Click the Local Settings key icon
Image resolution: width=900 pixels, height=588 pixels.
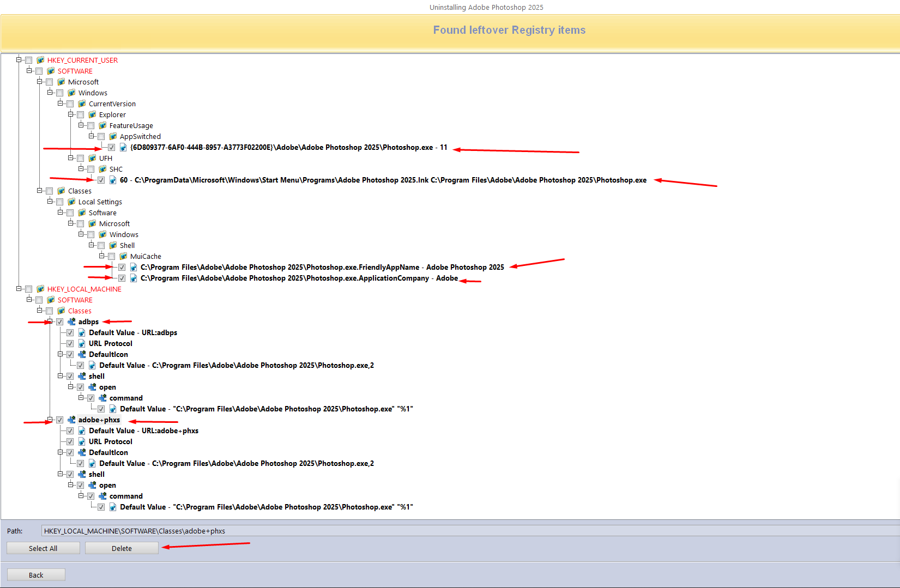coord(71,202)
